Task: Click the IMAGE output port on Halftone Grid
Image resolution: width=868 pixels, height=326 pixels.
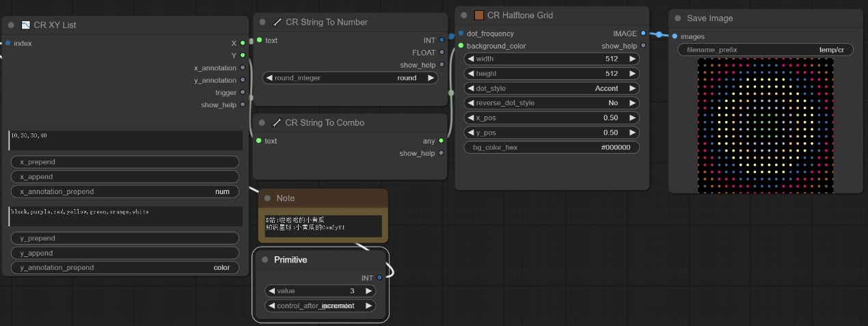Action: 643,33
